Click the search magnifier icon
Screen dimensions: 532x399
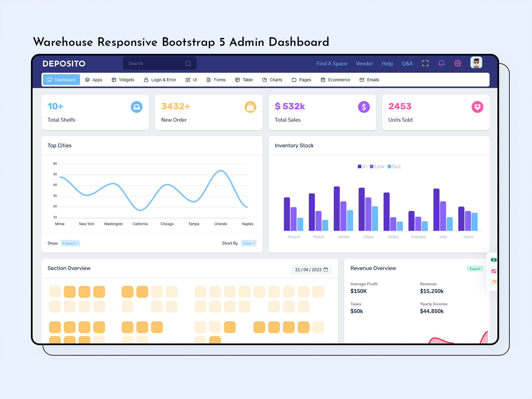(x=188, y=63)
